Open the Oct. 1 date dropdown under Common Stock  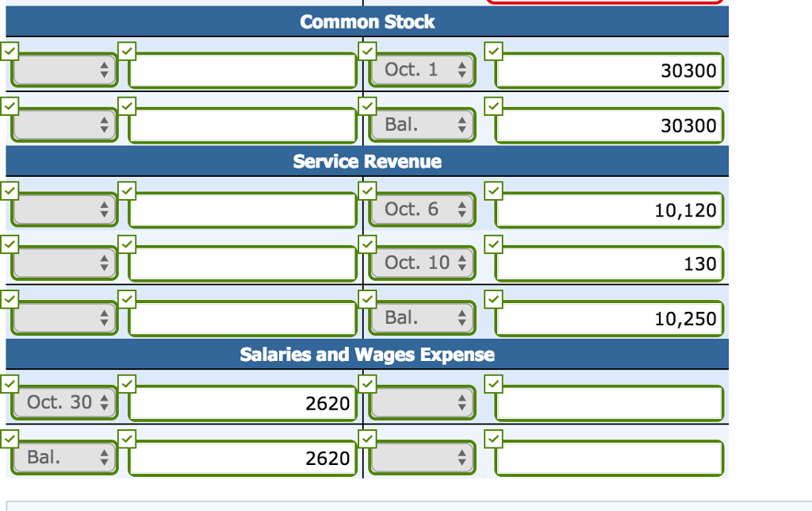[x=421, y=69]
